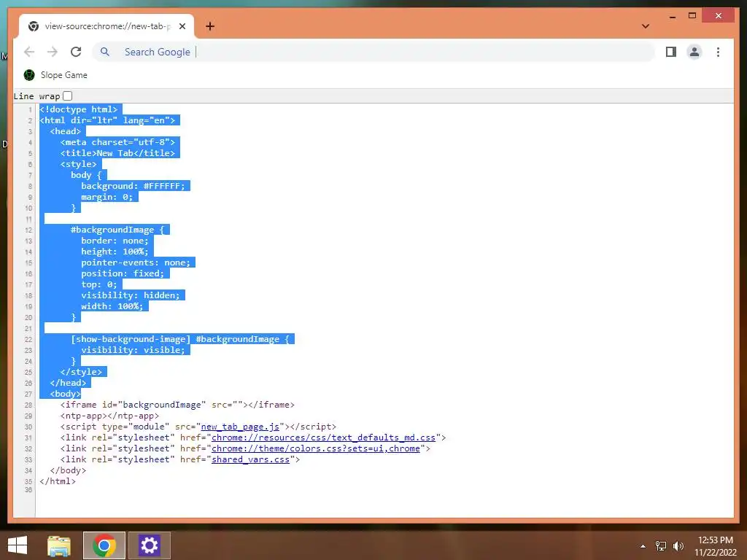Open a new tab with plus button
Image resolution: width=747 pixels, height=560 pixels.
(x=210, y=27)
